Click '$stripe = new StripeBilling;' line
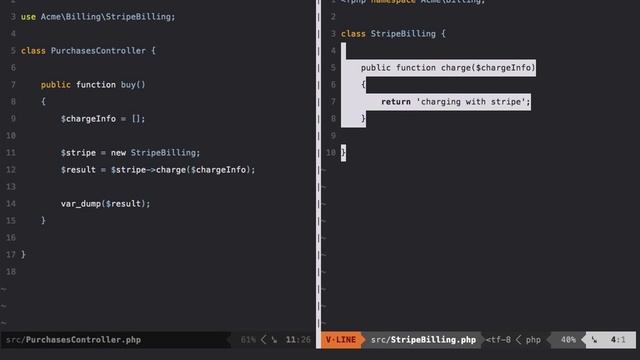The height and width of the screenshot is (360, 640). (130, 153)
